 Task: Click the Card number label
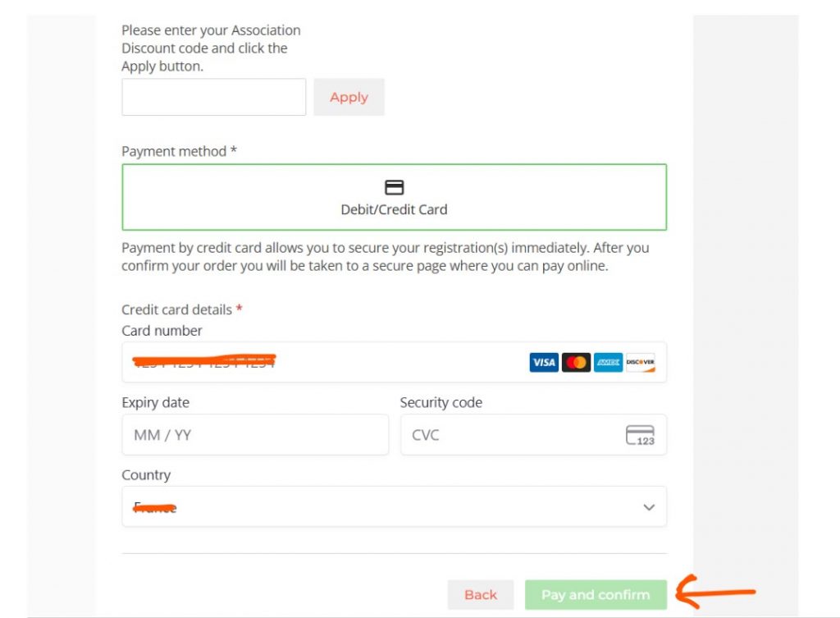tap(162, 331)
